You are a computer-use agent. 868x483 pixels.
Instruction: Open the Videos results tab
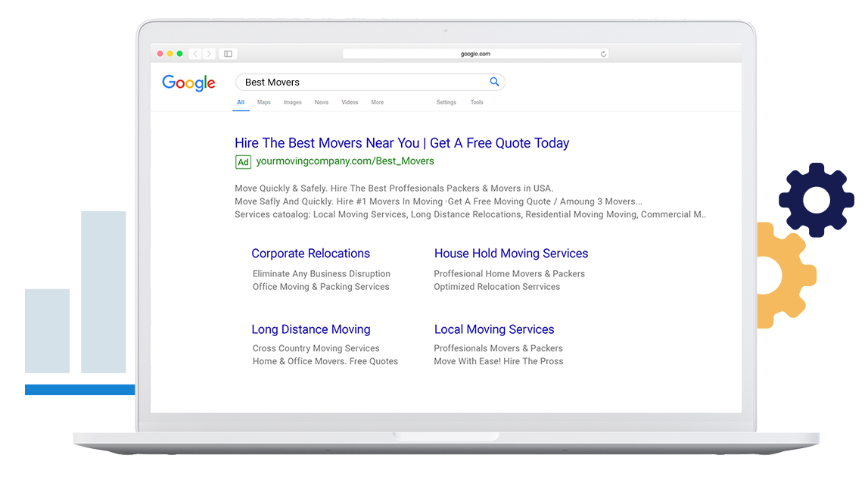coord(350,102)
